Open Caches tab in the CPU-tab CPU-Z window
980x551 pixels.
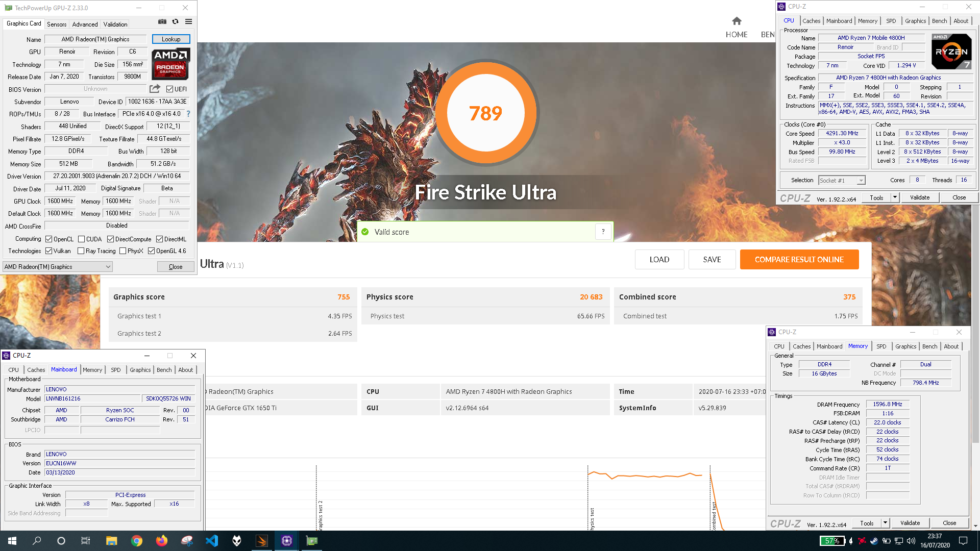(x=811, y=21)
